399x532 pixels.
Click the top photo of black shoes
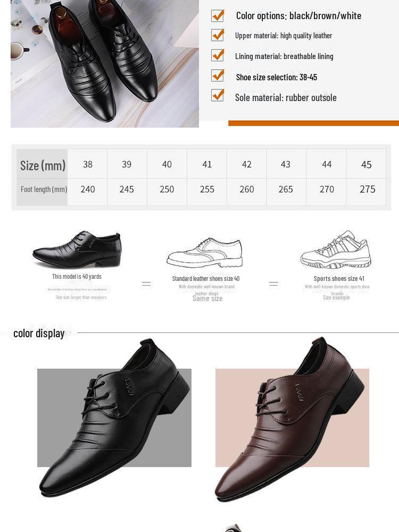tap(104, 64)
